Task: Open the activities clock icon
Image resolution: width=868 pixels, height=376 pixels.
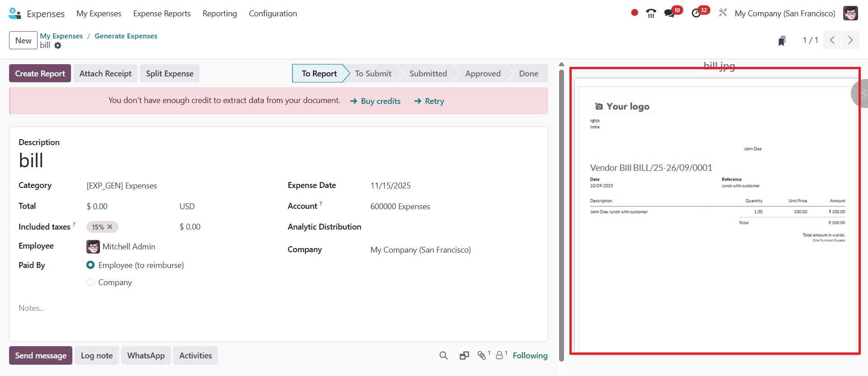Action: 697,14
